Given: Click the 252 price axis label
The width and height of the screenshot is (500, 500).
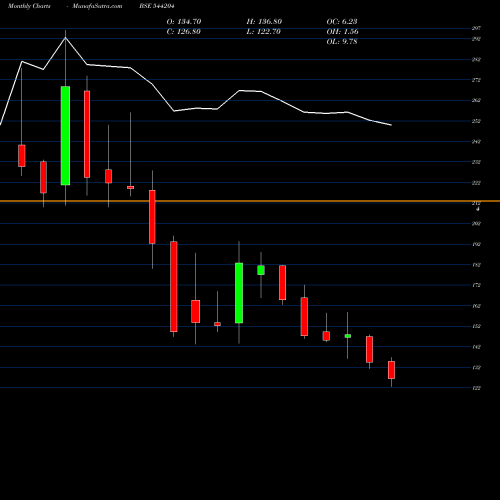Looking at the screenshot, I should click(x=476, y=121).
